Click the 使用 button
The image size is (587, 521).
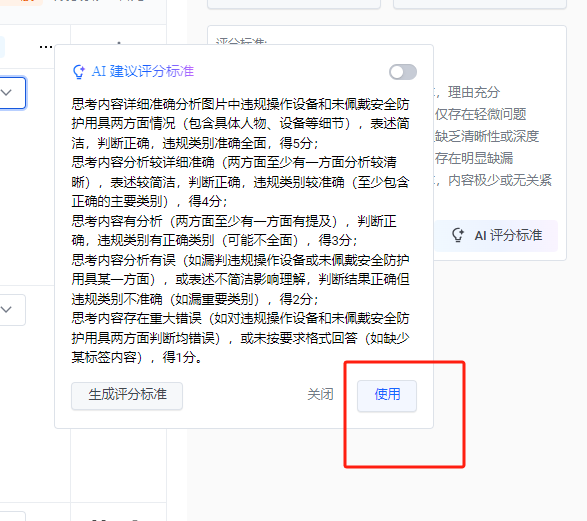coord(387,396)
